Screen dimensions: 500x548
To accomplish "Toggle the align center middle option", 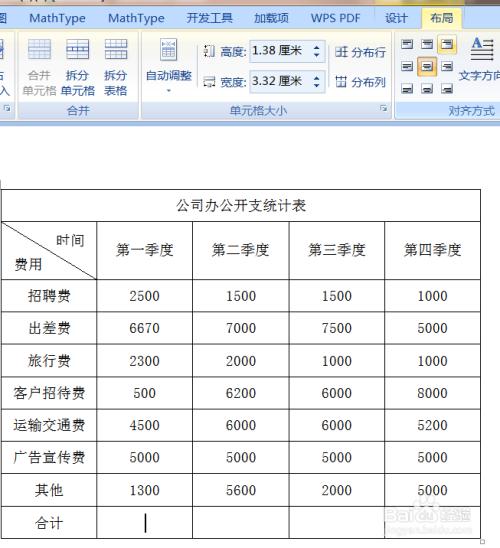I will pos(427,66).
